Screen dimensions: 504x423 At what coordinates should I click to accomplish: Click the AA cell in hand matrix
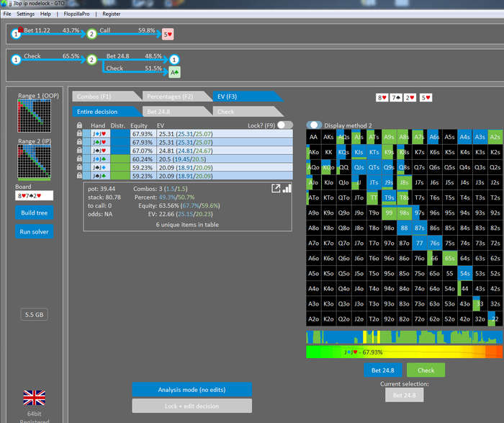tap(313, 137)
